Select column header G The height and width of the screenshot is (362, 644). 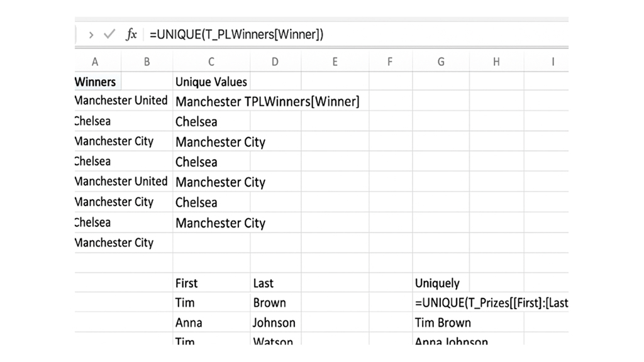(x=440, y=62)
